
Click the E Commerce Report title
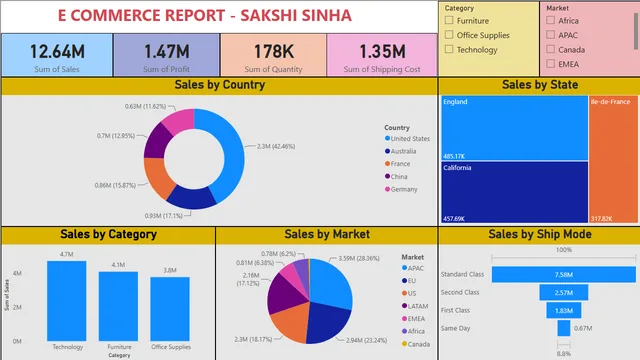click(x=204, y=16)
